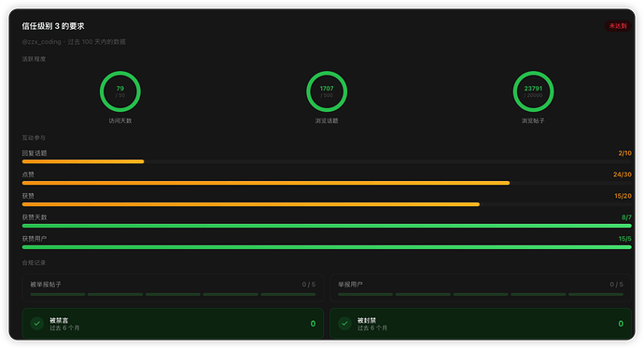Screen dimensions: 644x348
Task: Click the 被举报帖子 segmented bar
Action: tap(173, 294)
